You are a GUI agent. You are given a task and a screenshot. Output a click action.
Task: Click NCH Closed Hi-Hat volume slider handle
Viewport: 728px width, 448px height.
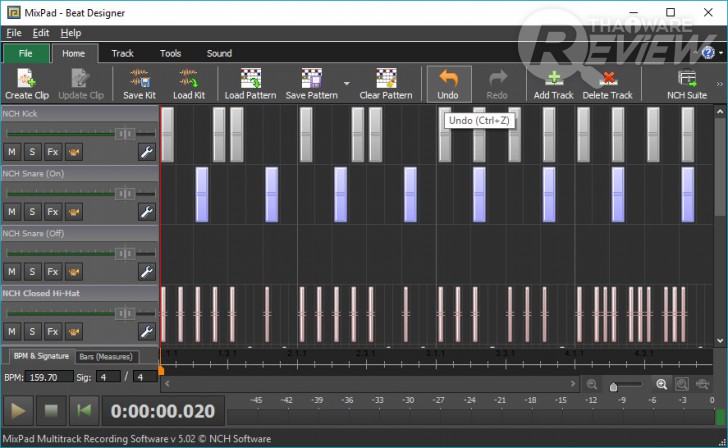125,313
